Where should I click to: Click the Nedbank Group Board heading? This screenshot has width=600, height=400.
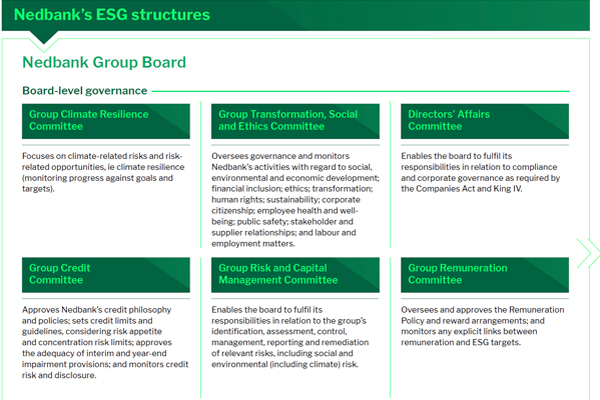coord(104,62)
